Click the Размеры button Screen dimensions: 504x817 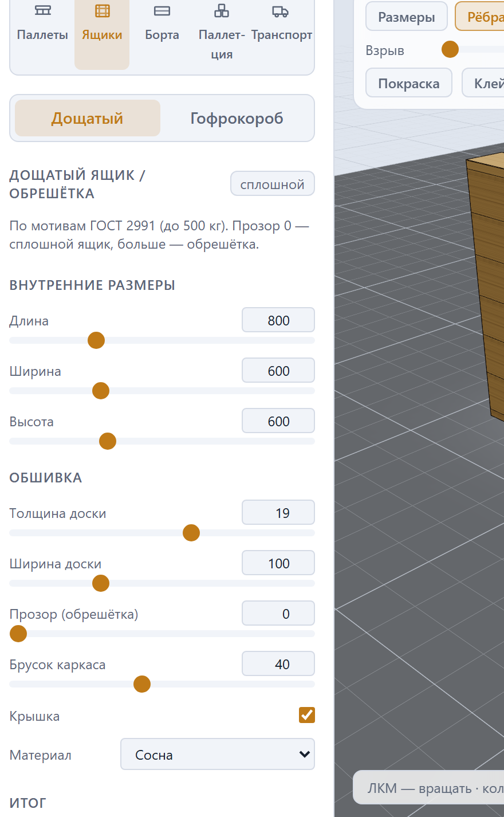(407, 17)
